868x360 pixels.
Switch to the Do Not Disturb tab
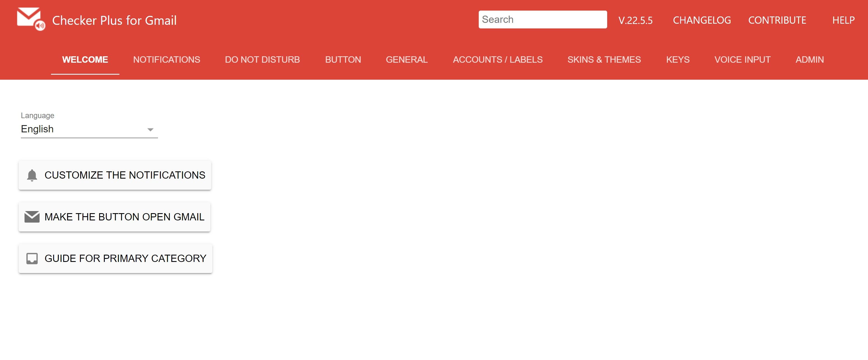tap(262, 59)
